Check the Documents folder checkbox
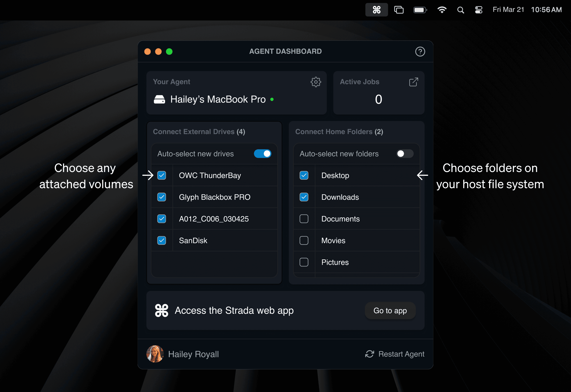This screenshot has height=392, width=571. 304,219
